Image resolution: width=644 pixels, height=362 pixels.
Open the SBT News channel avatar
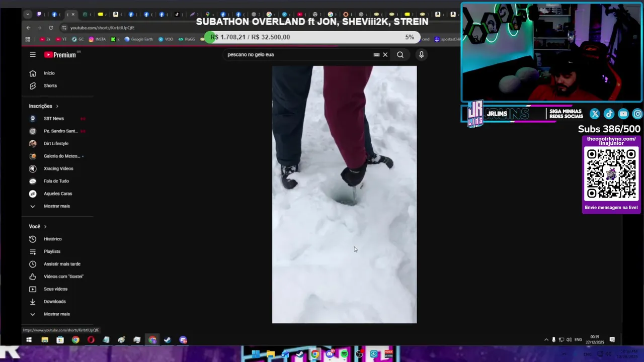click(x=33, y=119)
